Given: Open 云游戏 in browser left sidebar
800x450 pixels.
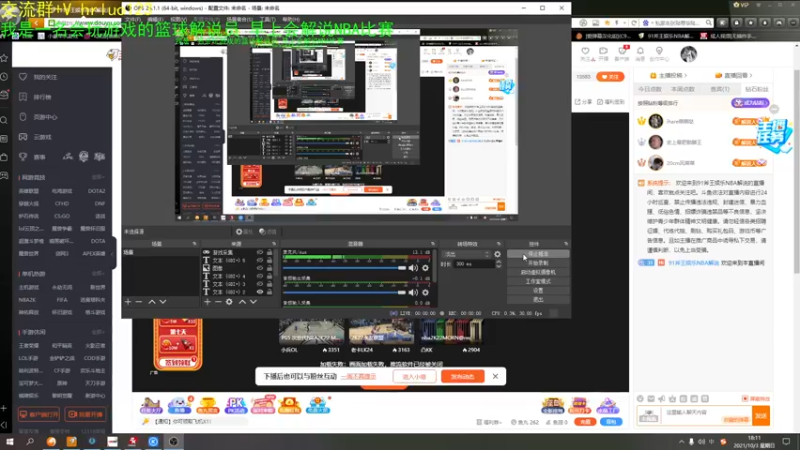Looking at the screenshot, I should tap(42, 137).
